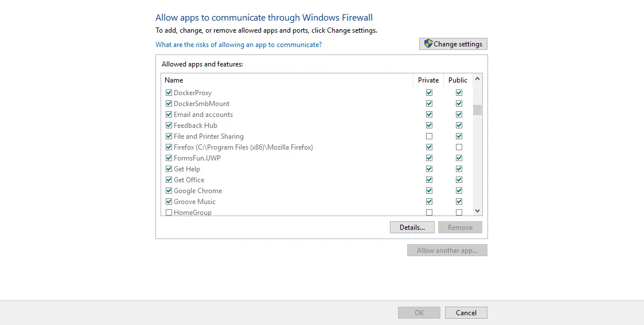Toggle DockerSmbMount Public checkbox
Viewport: 644px width, 325px height.
coord(459,103)
